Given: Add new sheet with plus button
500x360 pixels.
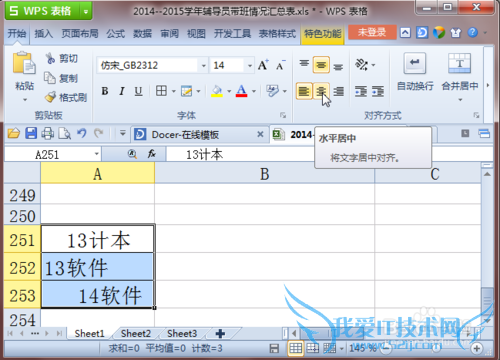Looking at the screenshot, I should (220, 333).
